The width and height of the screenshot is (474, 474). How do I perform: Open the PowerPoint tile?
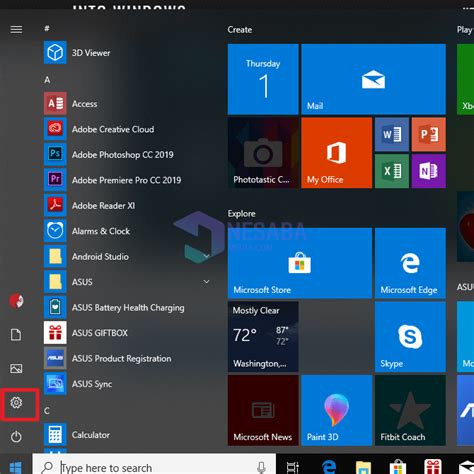pos(429,134)
